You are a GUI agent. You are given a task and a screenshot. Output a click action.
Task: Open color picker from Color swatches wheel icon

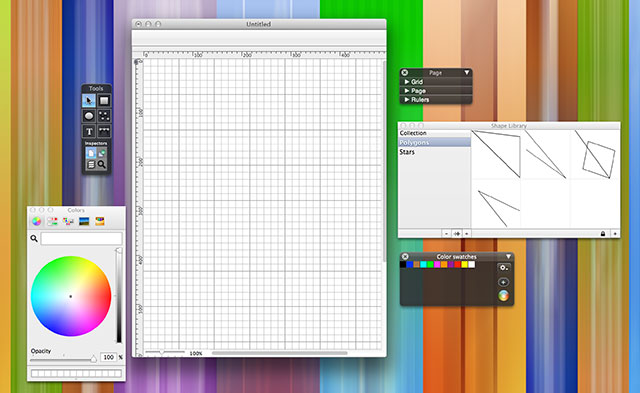pyautogui.click(x=504, y=295)
